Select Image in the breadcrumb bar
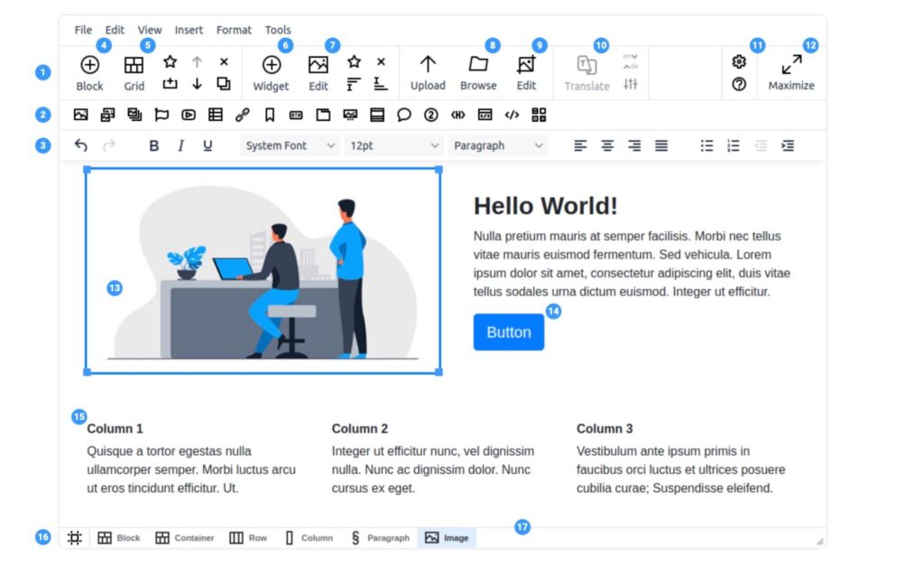 click(x=447, y=537)
